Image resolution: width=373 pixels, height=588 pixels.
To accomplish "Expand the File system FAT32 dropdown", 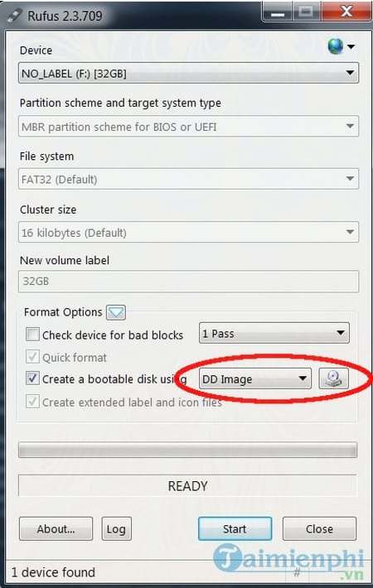I will click(x=188, y=179).
